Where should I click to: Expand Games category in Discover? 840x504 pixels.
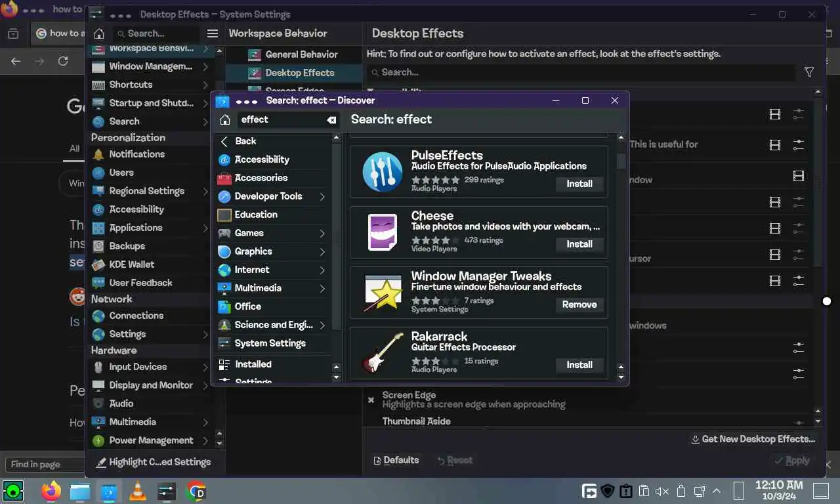pyautogui.click(x=322, y=233)
